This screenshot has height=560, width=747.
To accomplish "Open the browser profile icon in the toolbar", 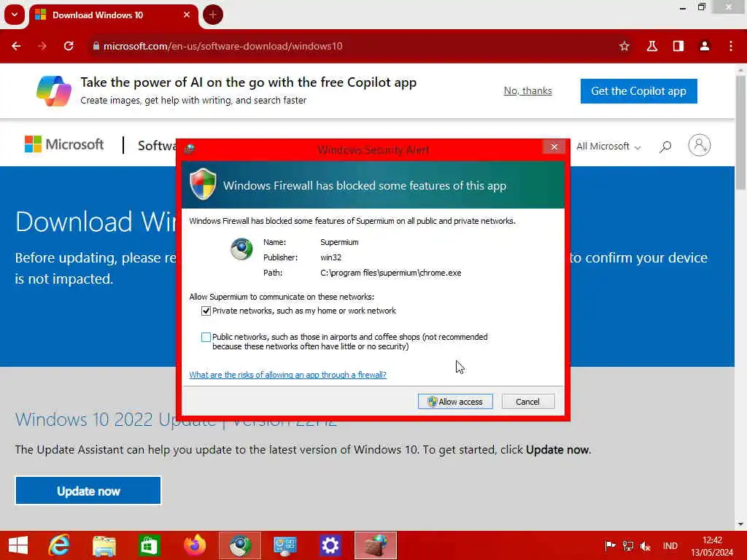I will pos(705,46).
